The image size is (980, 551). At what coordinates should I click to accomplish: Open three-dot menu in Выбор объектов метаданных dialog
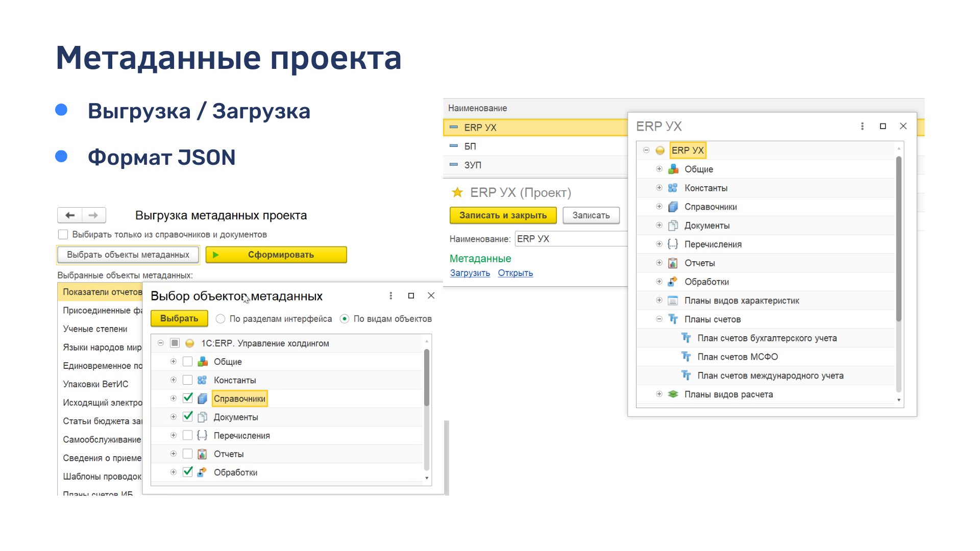[x=390, y=296]
